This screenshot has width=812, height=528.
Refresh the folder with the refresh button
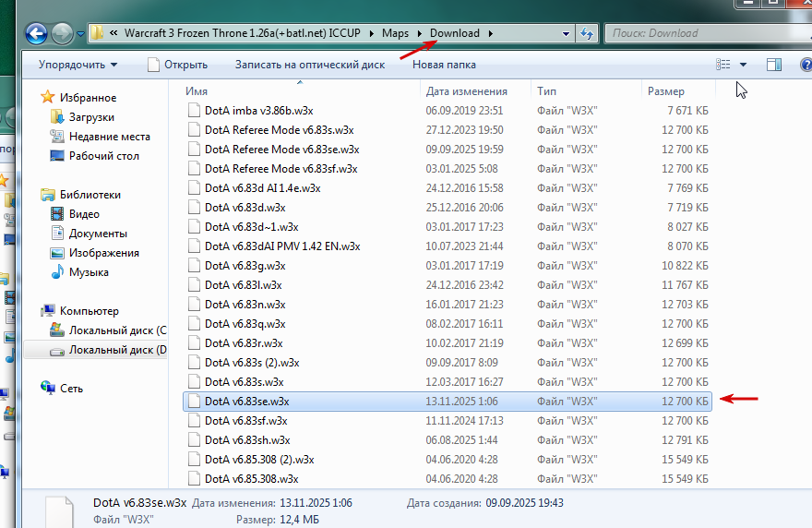pos(587,33)
